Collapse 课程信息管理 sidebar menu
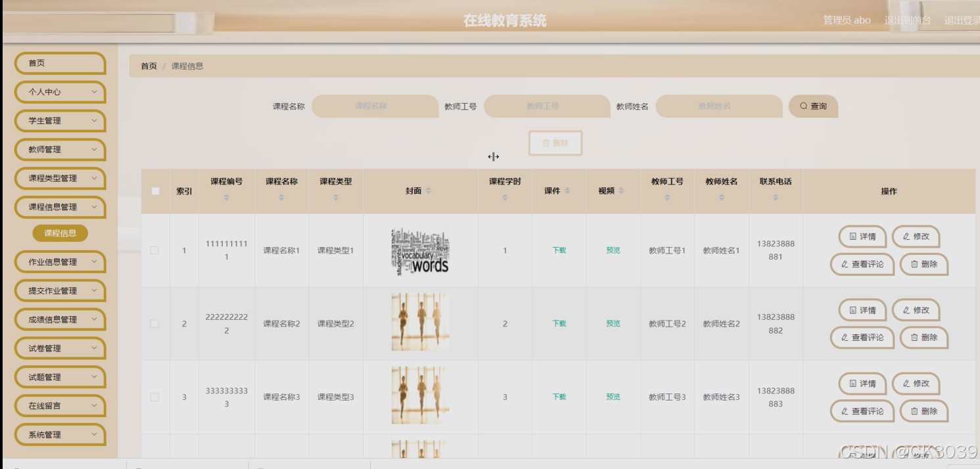 click(60, 207)
